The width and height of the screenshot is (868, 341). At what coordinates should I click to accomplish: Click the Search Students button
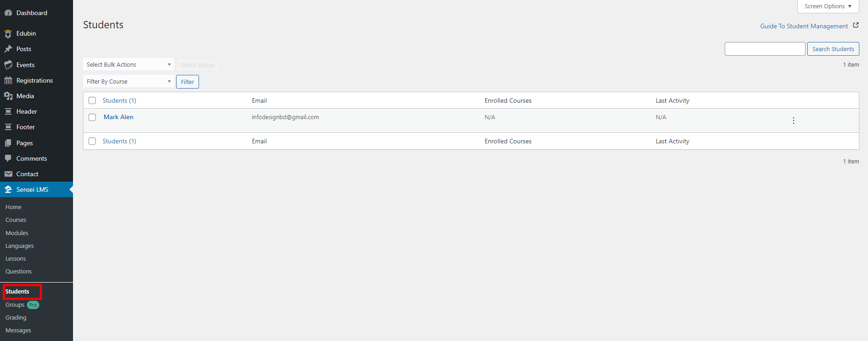(833, 49)
